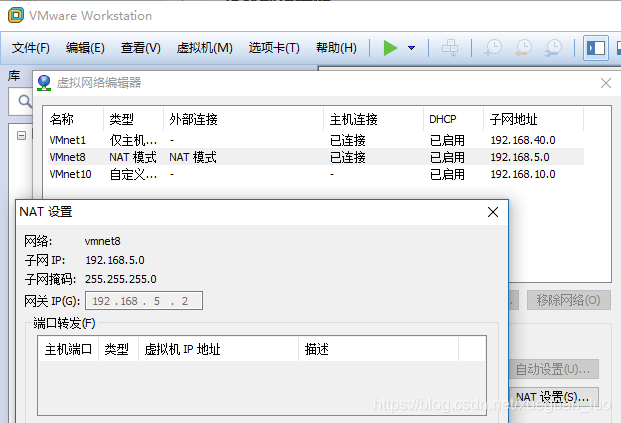Click the 移除网络(O) button
Screen dimensions: 621x423
coord(568,300)
